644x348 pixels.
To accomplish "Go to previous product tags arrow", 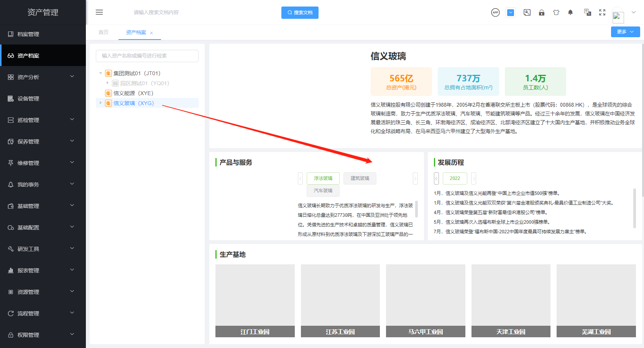I will point(301,178).
